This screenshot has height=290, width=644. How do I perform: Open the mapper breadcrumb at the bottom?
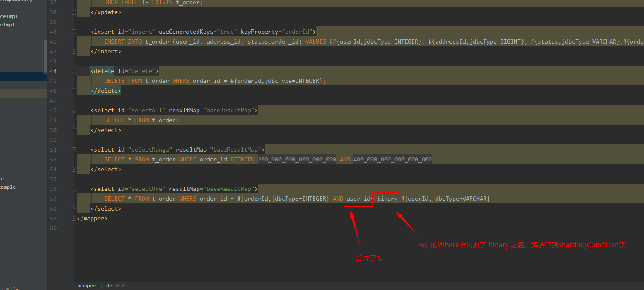pyautogui.click(x=87, y=285)
